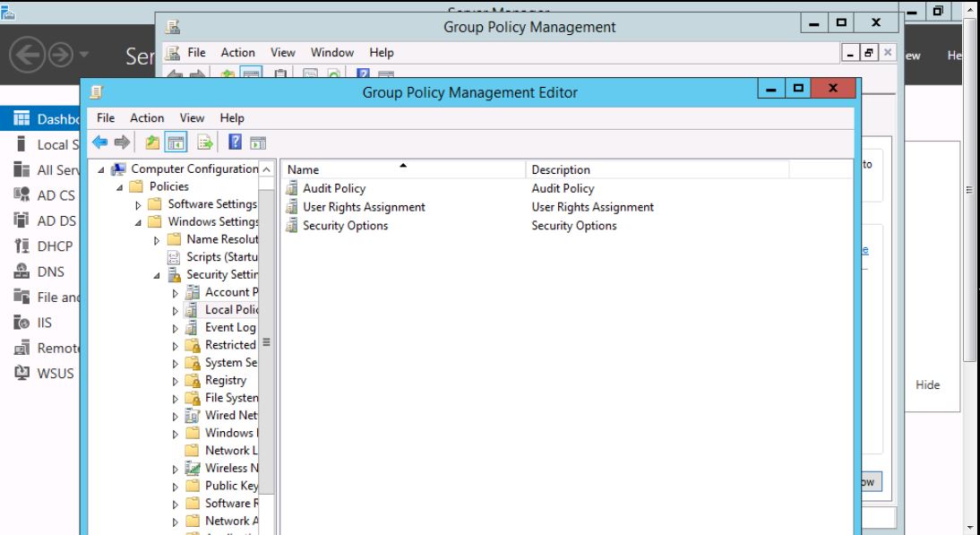Open the User Rights Assignment item
The width and height of the screenshot is (980, 535).
click(363, 207)
